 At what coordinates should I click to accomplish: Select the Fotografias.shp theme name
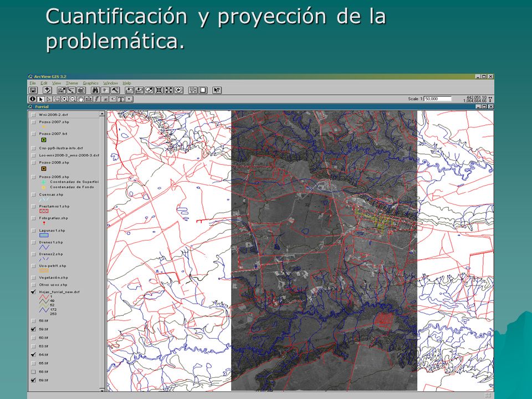point(54,218)
